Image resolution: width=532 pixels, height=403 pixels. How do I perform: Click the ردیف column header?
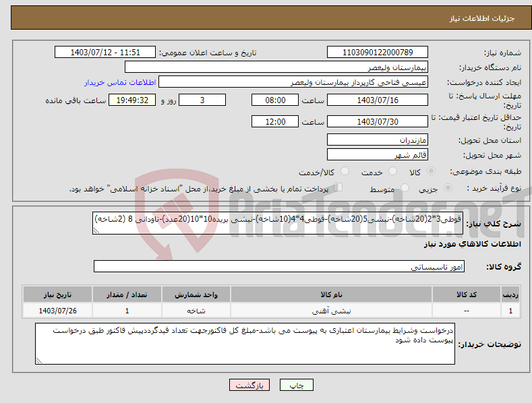(510, 294)
